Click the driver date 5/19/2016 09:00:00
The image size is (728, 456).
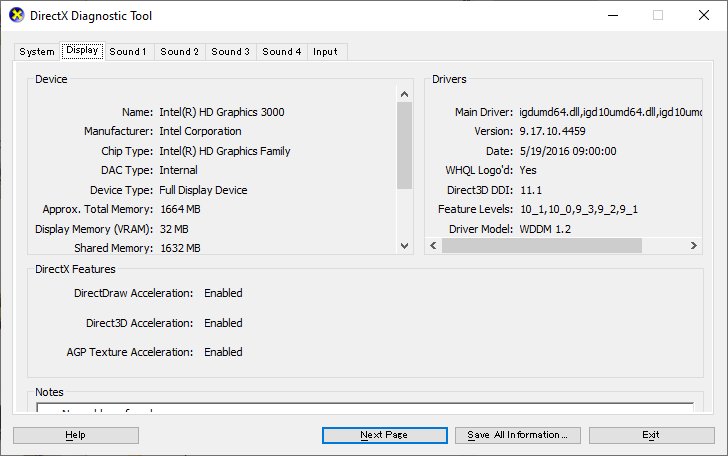point(568,151)
